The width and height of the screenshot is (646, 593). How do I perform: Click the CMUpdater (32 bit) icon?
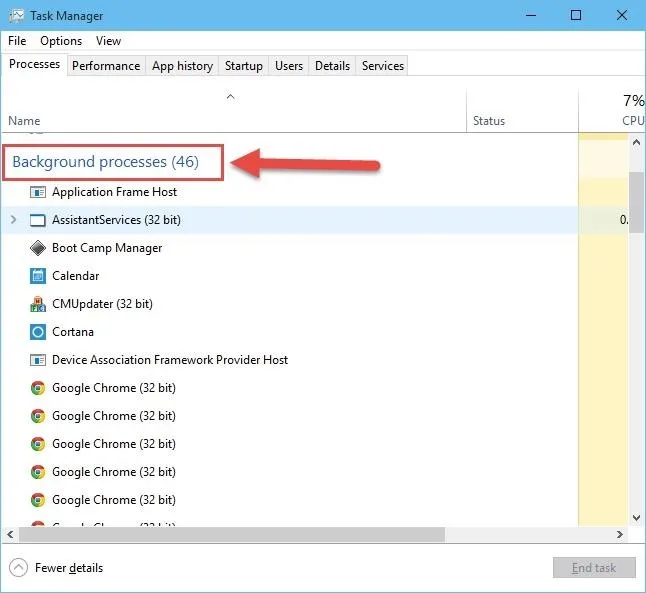pyautogui.click(x=38, y=304)
